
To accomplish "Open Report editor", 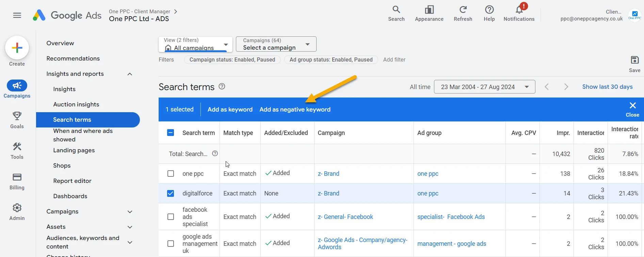I will 72,181.
